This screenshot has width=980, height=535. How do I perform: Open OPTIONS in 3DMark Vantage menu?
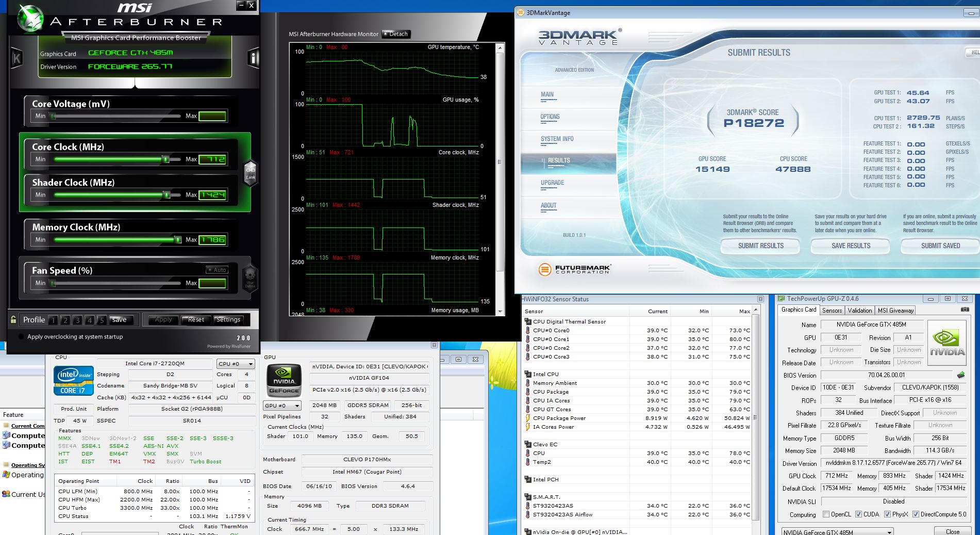[550, 117]
